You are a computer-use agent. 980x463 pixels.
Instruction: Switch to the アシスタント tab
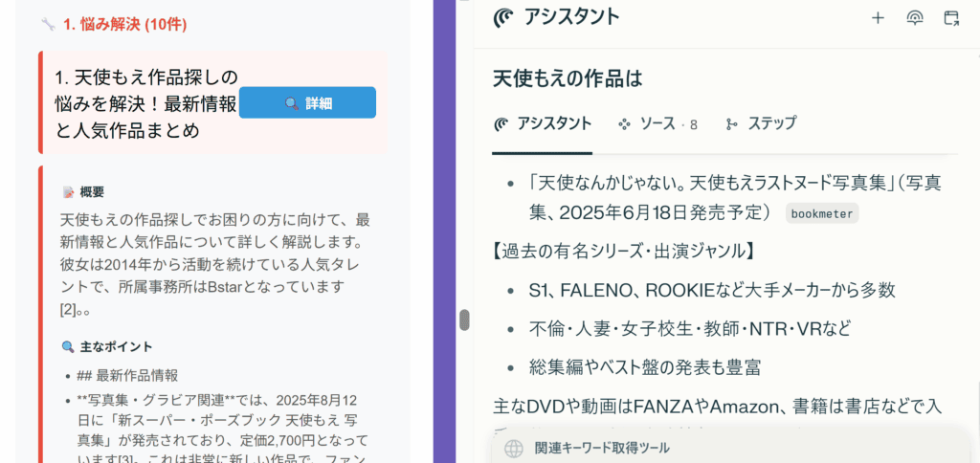pyautogui.click(x=542, y=124)
